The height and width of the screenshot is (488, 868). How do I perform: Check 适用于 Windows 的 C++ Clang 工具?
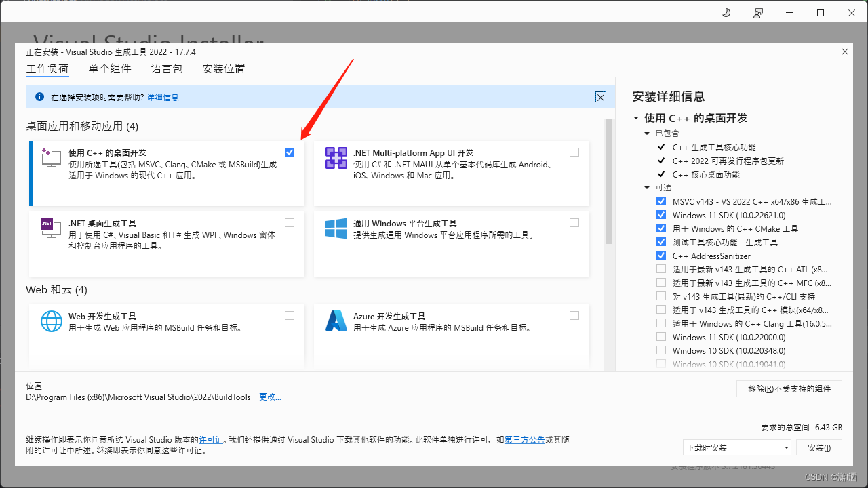point(661,323)
